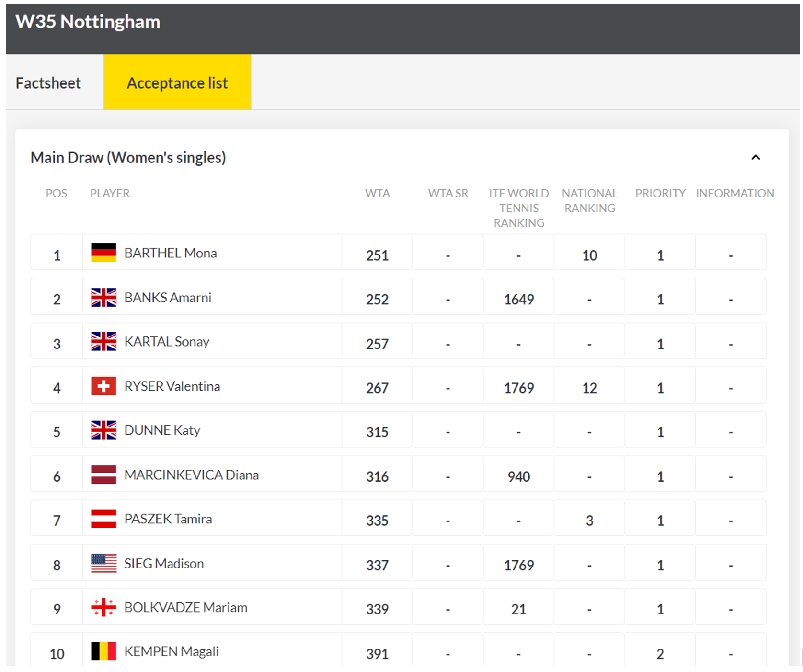803x672 pixels.
Task: Click priority value 2 for Kempen
Action: click(660, 654)
